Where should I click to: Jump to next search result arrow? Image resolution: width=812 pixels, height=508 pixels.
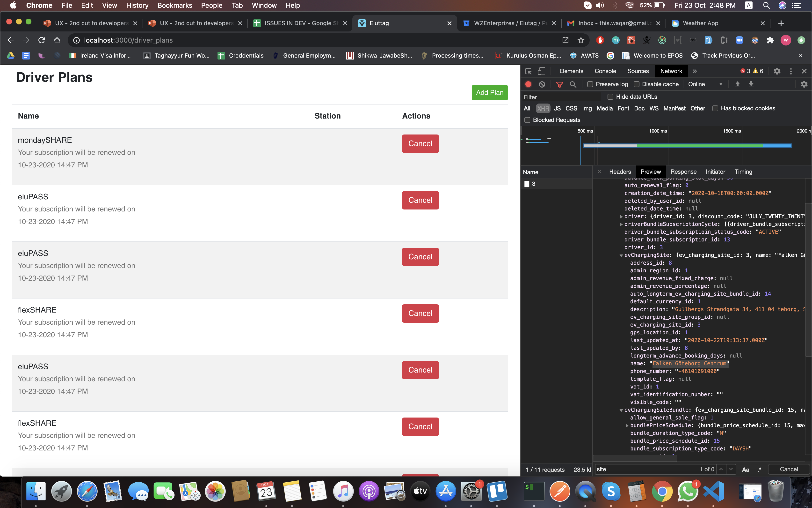[731, 469]
